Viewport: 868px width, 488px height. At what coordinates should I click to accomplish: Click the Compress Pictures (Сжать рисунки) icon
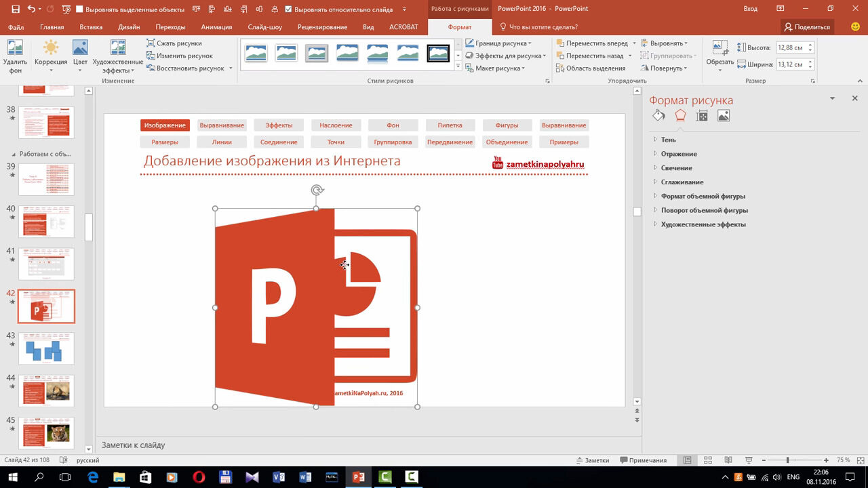pos(151,43)
